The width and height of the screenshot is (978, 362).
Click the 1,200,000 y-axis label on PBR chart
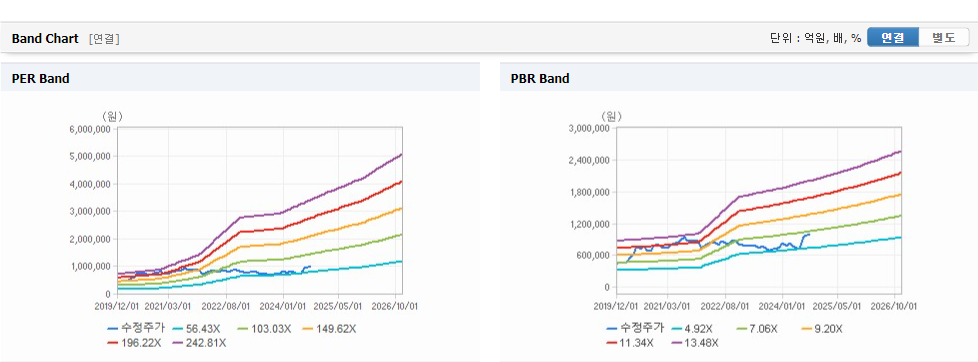[589, 224]
